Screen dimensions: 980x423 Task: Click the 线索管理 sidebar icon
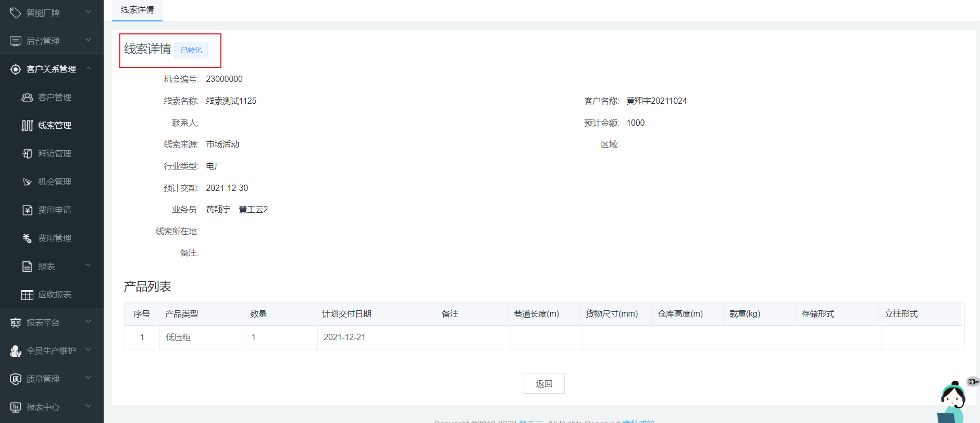27,126
